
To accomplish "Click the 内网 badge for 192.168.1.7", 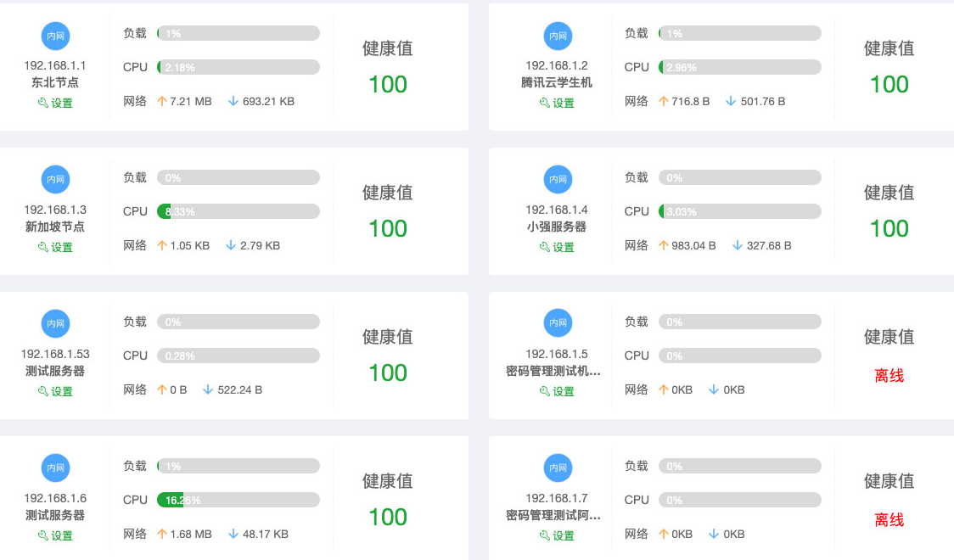I will (558, 468).
